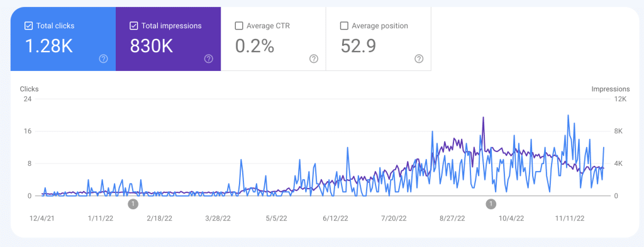Select the 830K total impressions value

coord(152,46)
